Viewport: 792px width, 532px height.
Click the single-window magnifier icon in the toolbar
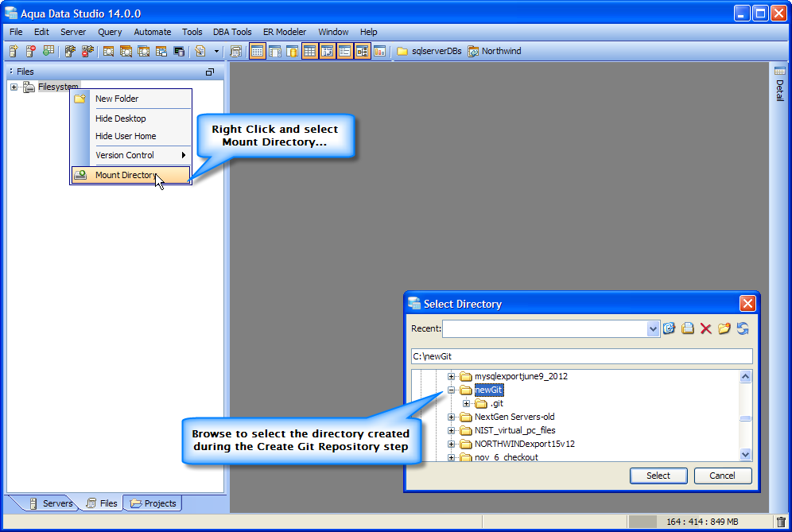[x=108, y=51]
